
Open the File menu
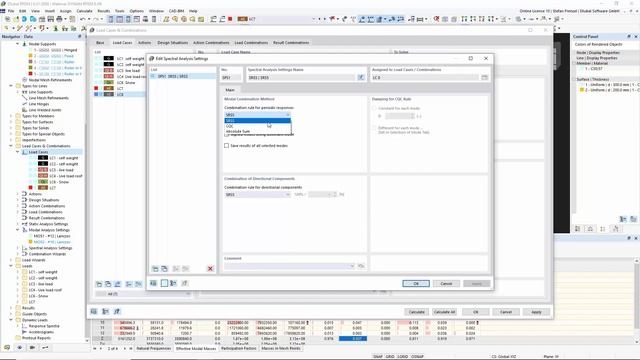coord(11,11)
